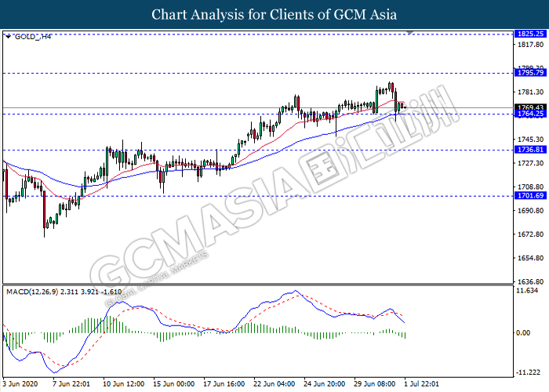Image resolution: width=549 pixels, height=392 pixels.
Task: Click the 1636.80 price axis value
Action: click(x=530, y=281)
